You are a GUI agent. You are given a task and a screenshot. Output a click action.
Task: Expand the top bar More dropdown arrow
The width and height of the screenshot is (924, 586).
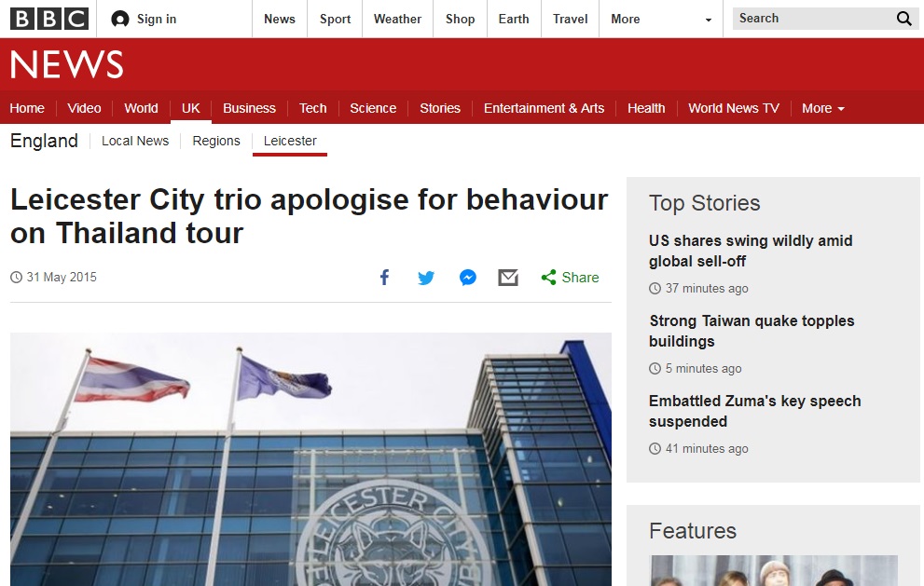(x=709, y=20)
